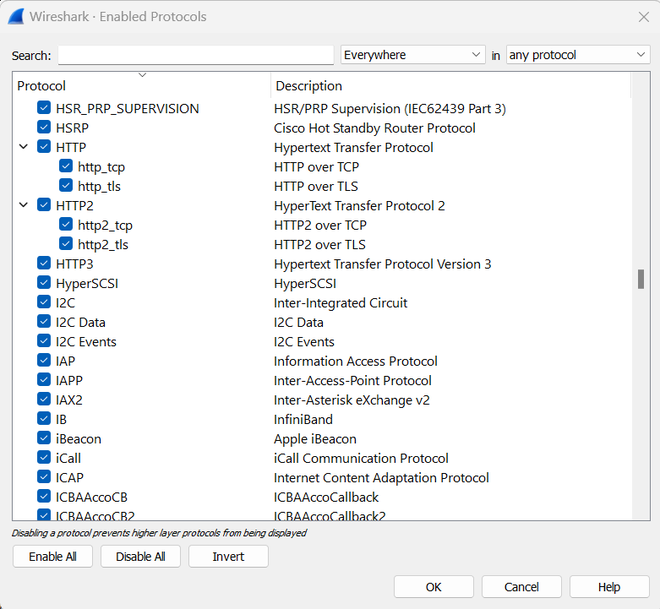Toggle the http_tls checkbox
660x609 pixels.
coord(66,185)
